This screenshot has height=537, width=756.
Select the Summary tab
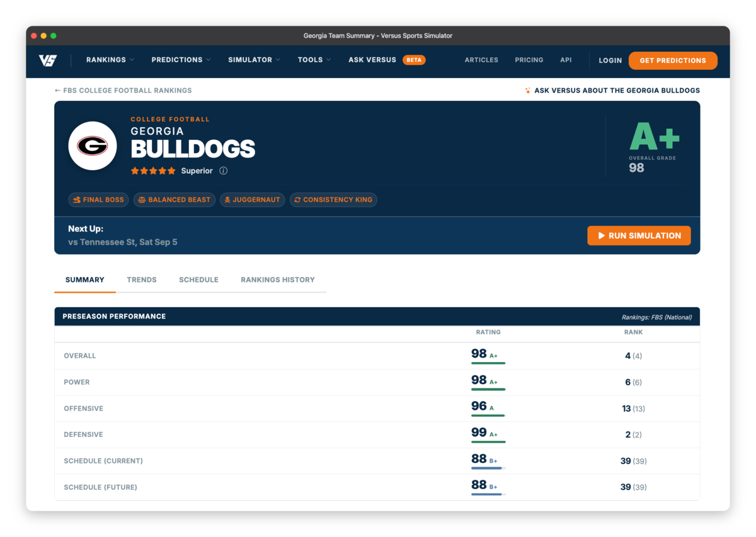tap(85, 280)
